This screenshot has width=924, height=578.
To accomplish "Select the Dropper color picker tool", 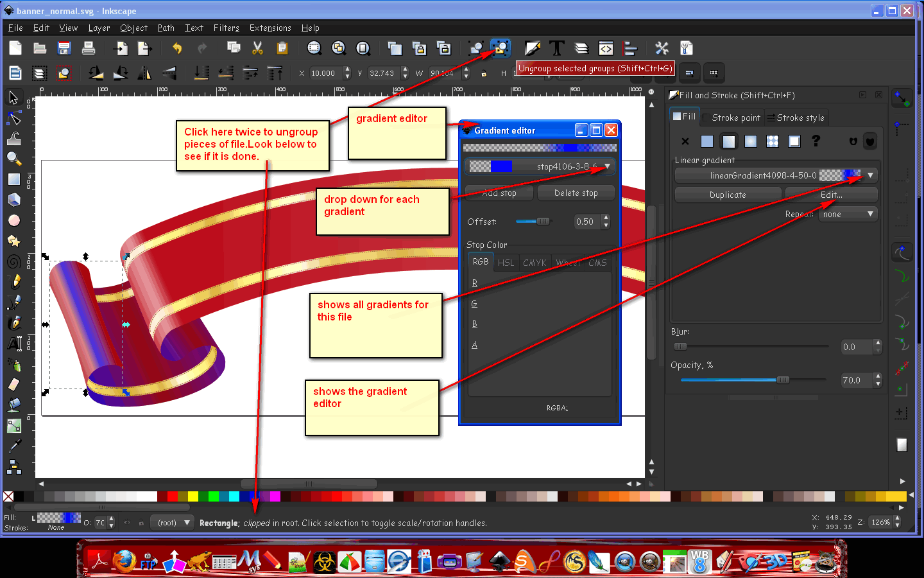I will point(13,446).
